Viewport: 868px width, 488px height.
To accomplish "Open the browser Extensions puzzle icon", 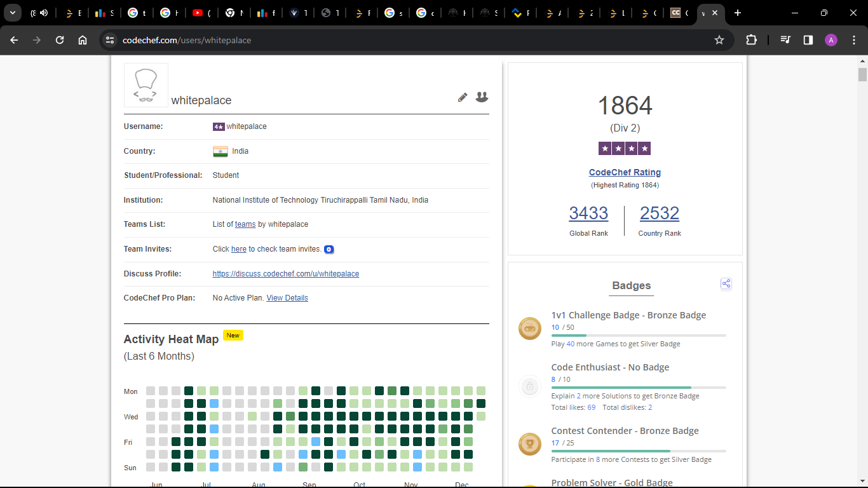I will [x=751, y=40].
